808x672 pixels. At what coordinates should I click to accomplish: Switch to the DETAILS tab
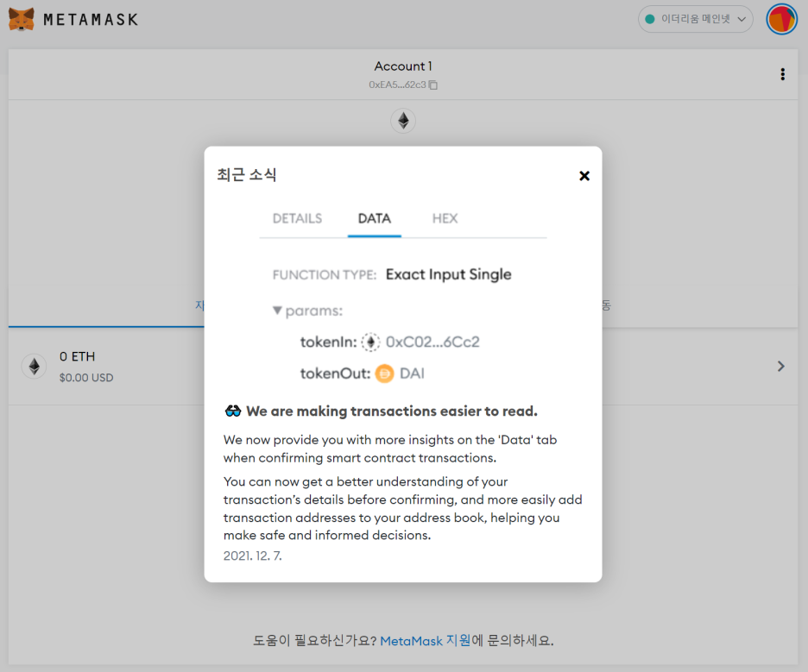point(297,218)
